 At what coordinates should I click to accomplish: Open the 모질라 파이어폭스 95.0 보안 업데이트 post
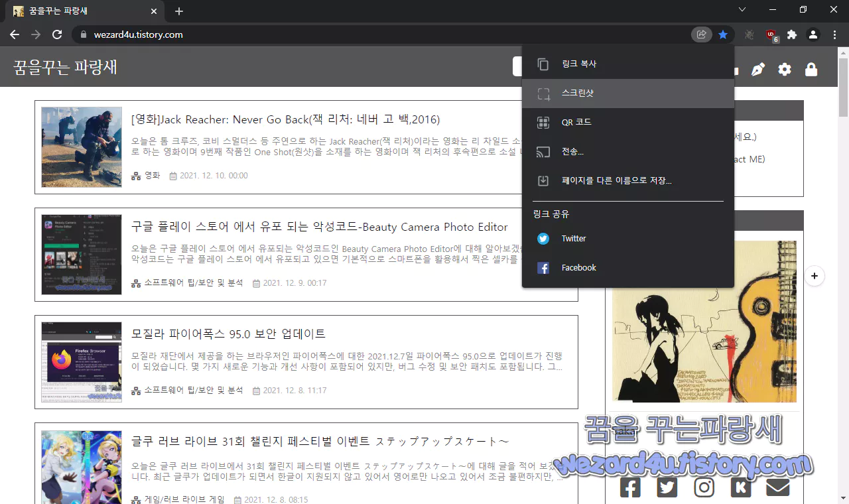[229, 334]
